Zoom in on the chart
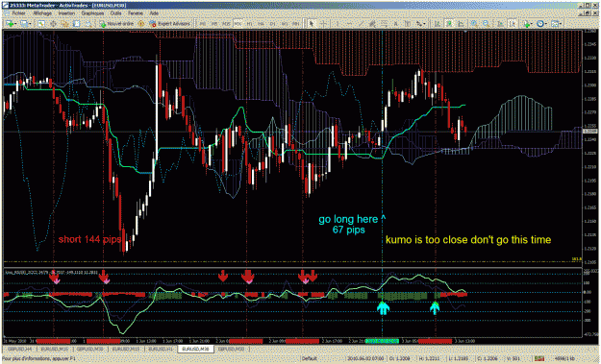This screenshot has width=601, height=364. pyautogui.click(x=474, y=24)
